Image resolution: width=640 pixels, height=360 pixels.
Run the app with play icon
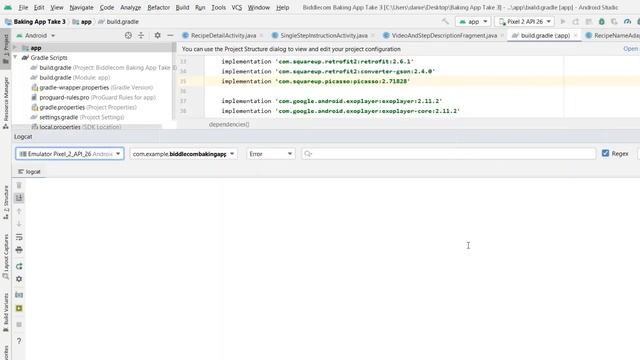pyautogui.click(x=563, y=22)
